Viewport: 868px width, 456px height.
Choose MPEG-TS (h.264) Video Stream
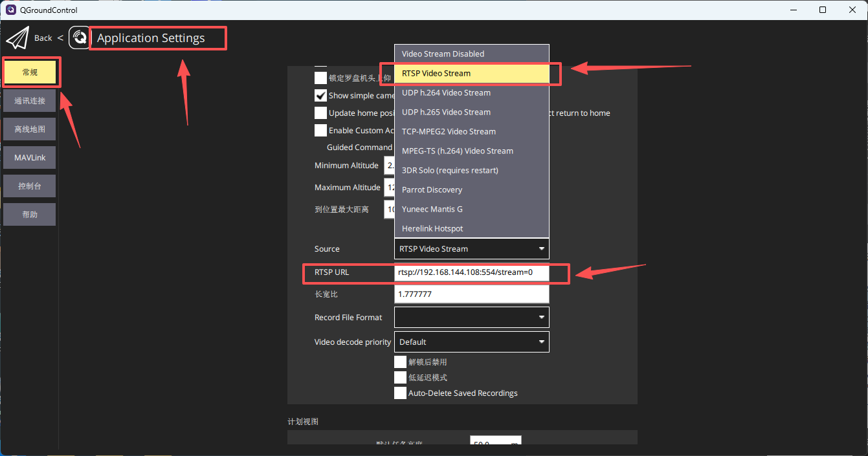[x=472, y=151]
